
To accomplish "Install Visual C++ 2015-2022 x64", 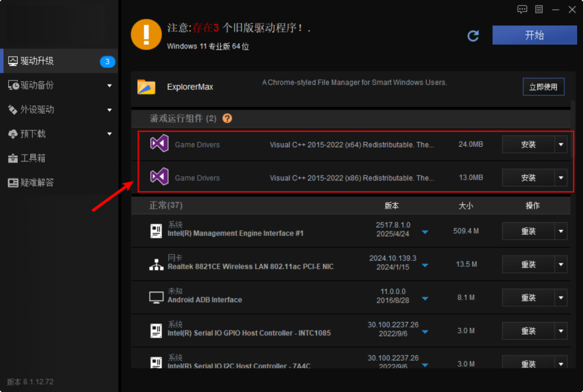I will [x=528, y=144].
